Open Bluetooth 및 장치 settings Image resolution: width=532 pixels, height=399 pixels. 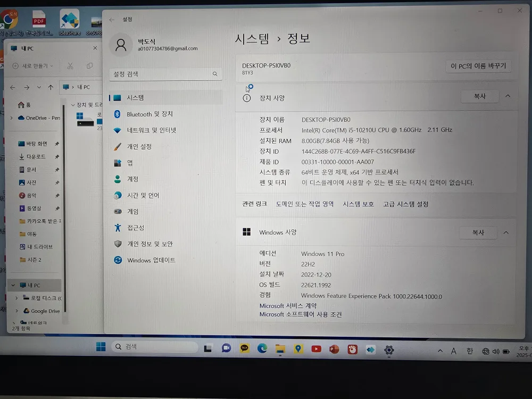point(149,114)
